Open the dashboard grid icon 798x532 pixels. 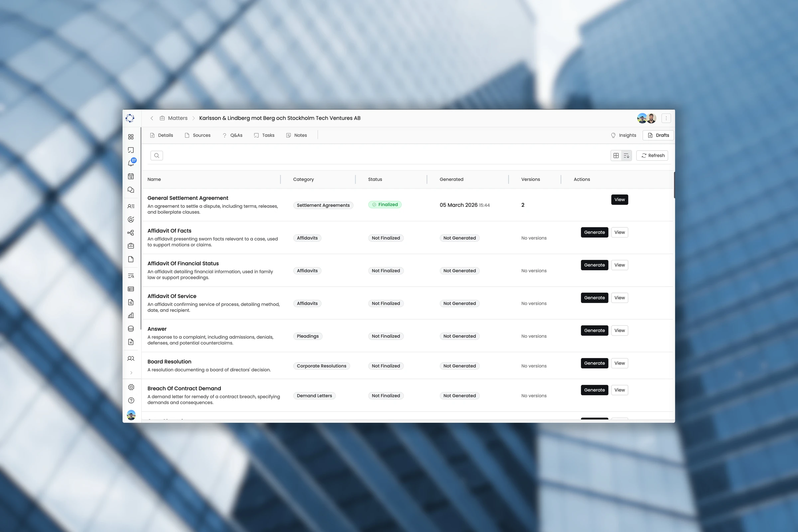[x=131, y=137]
